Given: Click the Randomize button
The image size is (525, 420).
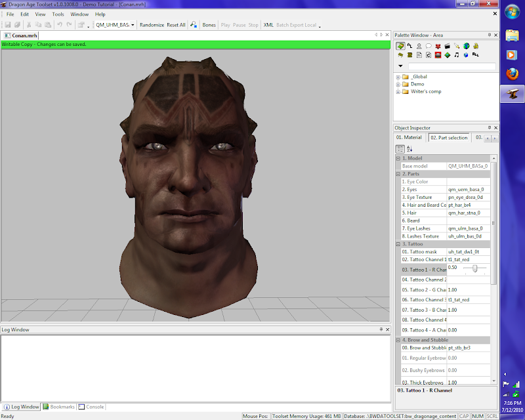Looking at the screenshot, I should pos(152,25).
